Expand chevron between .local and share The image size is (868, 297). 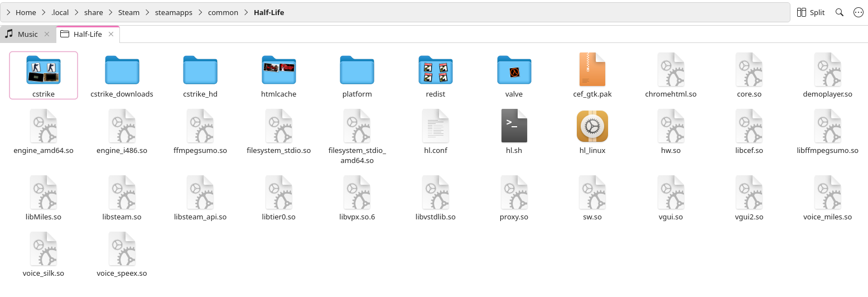point(77,12)
